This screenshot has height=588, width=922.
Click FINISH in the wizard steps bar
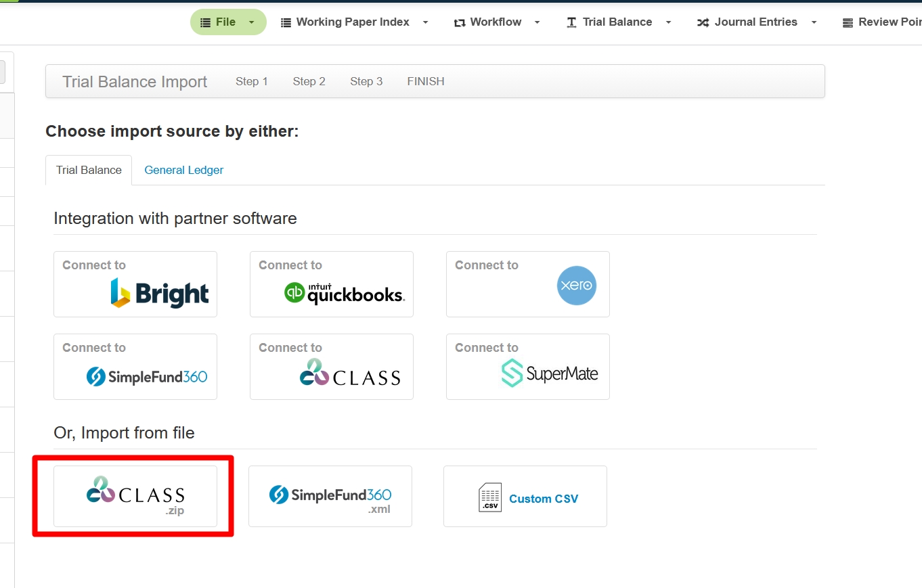pos(426,81)
